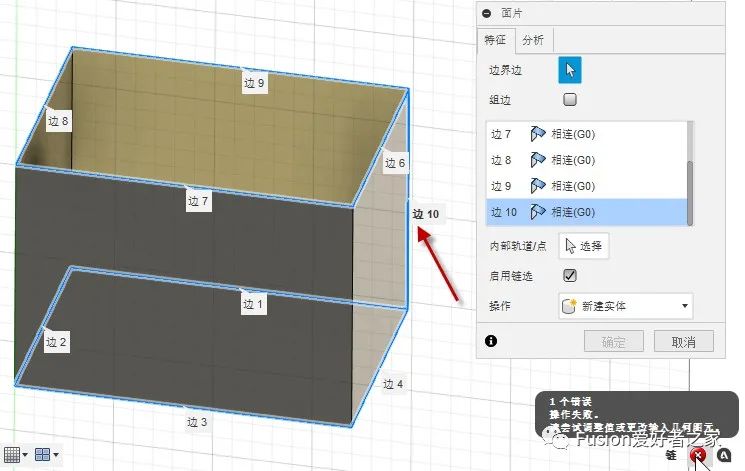Change 相连(G0) continuity for 边 9
Screen dimensions: 745x471
(x=573, y=186)
